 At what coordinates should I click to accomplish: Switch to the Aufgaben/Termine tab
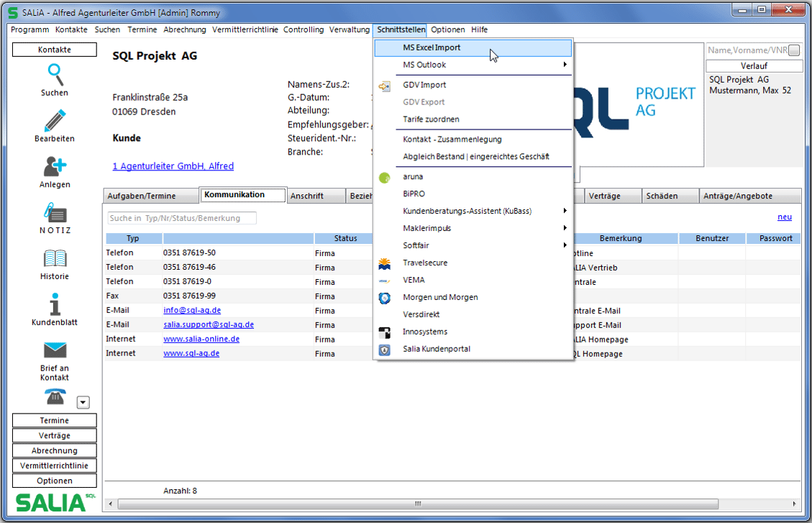[x=151, y=196]
